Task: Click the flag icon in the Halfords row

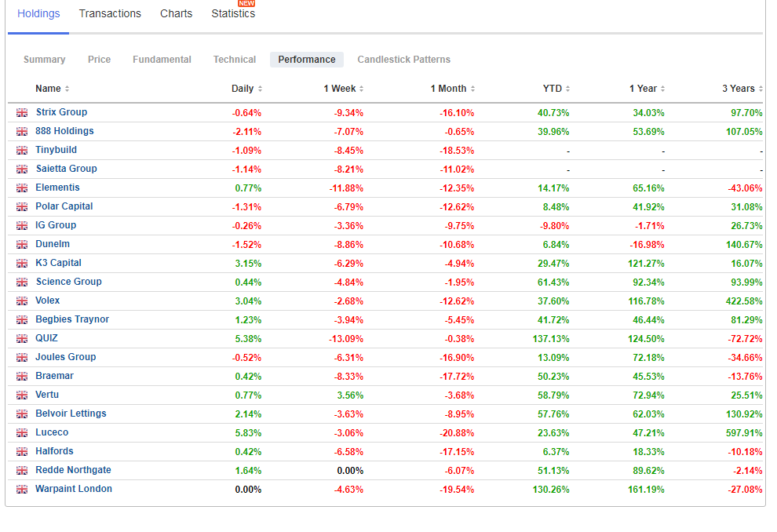Action: [x=22, y=451]
